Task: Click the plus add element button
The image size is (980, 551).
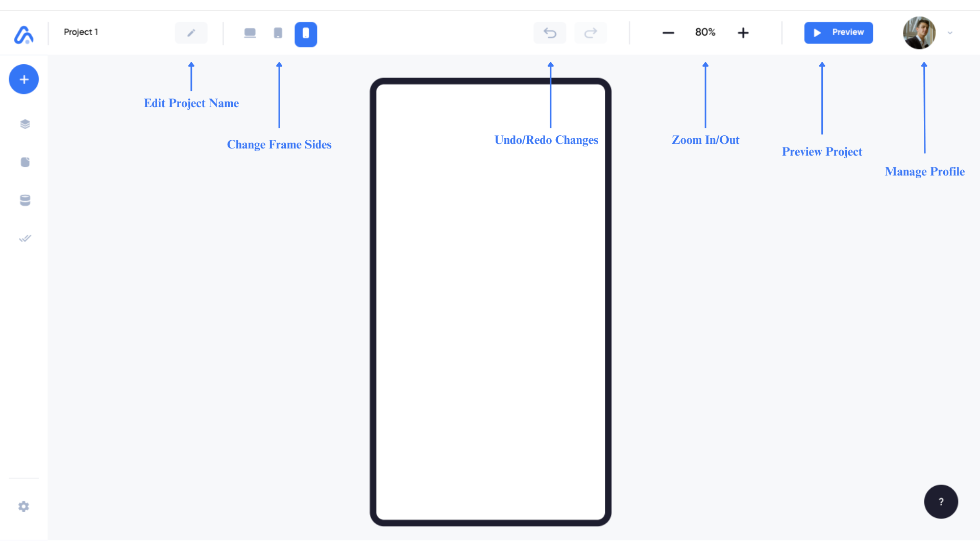Action: pos(23,80)
